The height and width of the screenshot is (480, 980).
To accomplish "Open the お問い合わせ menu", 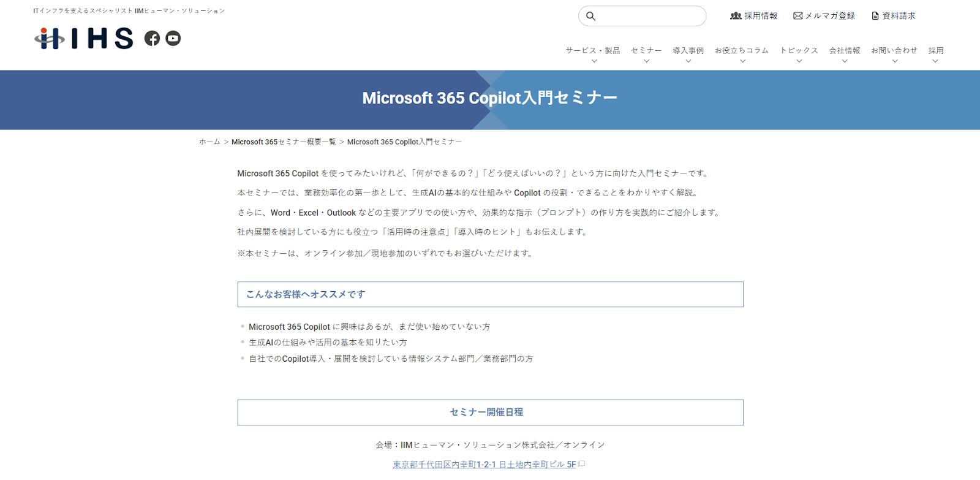I will point(894,50).
